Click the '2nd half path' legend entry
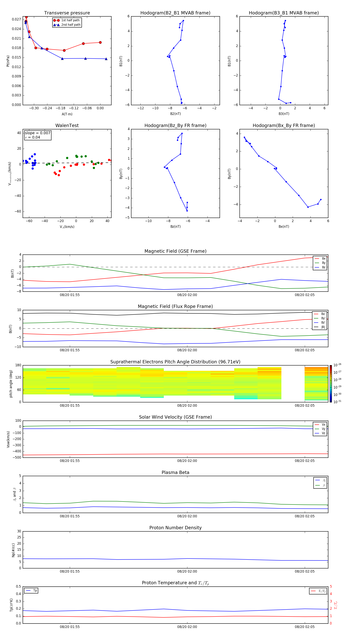 point(67,25)
